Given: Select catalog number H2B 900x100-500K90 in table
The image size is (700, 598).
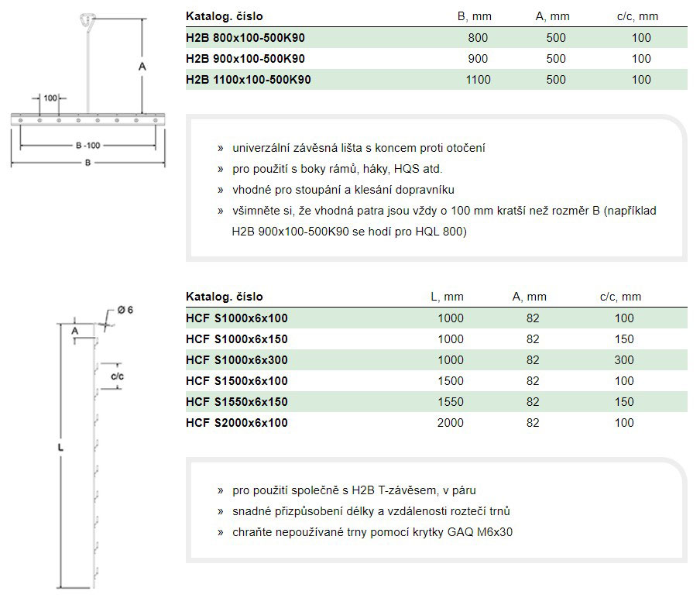Looking at the screenshot, I should pyautogui.click(x=245, y=59).
